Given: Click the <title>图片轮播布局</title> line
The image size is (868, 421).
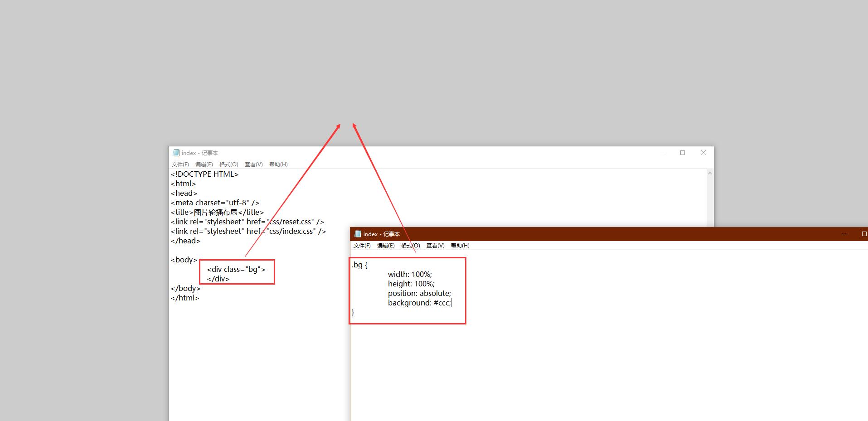Looking at the screenshot, I should (217, 212).
